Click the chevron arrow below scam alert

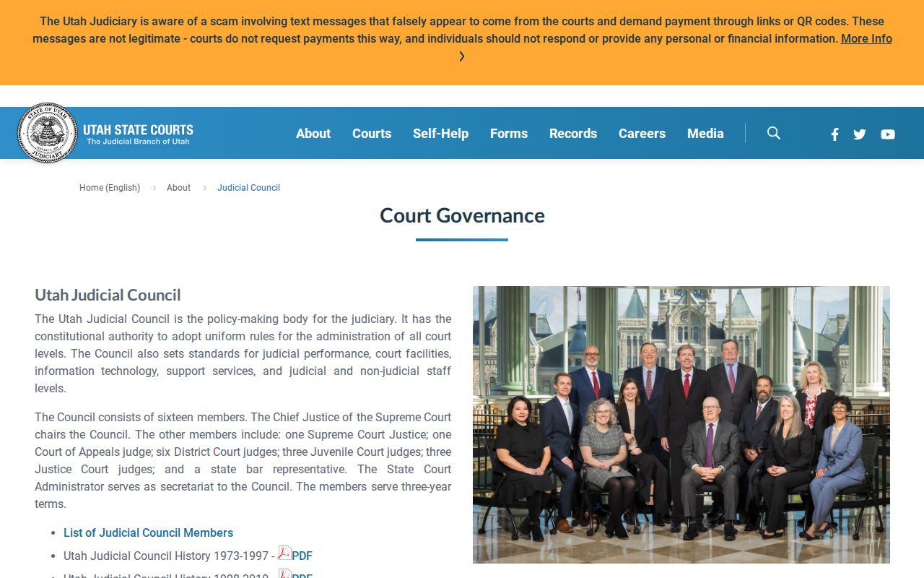[462, 56]
